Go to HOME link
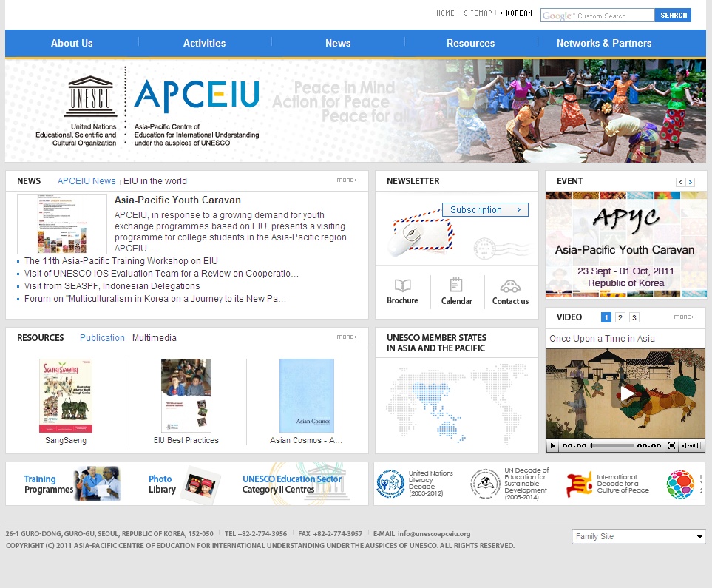 tap(445, 13)
